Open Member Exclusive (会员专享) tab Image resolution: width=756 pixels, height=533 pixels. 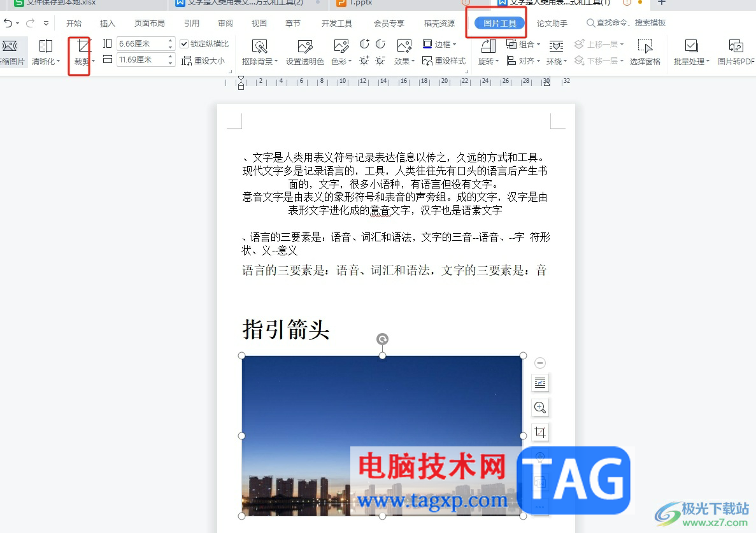[389, 23]
